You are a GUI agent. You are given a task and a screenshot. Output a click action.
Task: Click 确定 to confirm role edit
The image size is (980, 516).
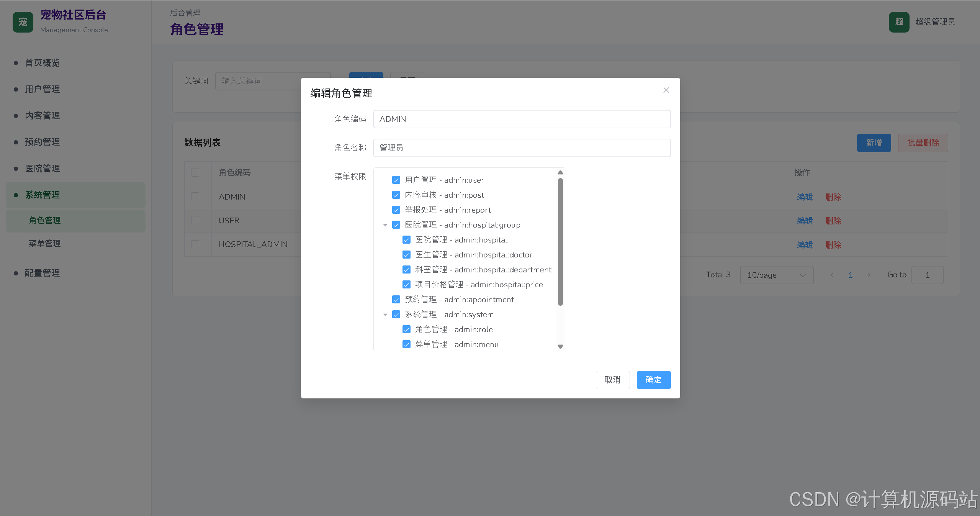653,380
